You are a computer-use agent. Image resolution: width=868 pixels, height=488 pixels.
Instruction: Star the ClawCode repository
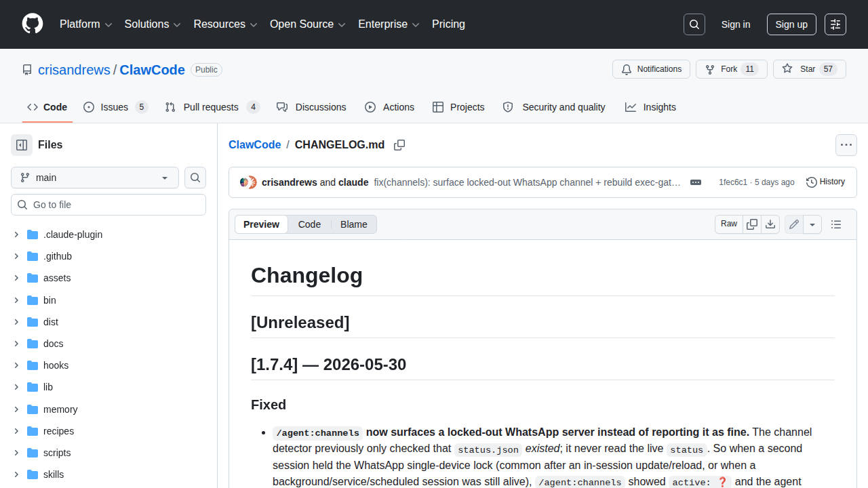tap(809, 69)
